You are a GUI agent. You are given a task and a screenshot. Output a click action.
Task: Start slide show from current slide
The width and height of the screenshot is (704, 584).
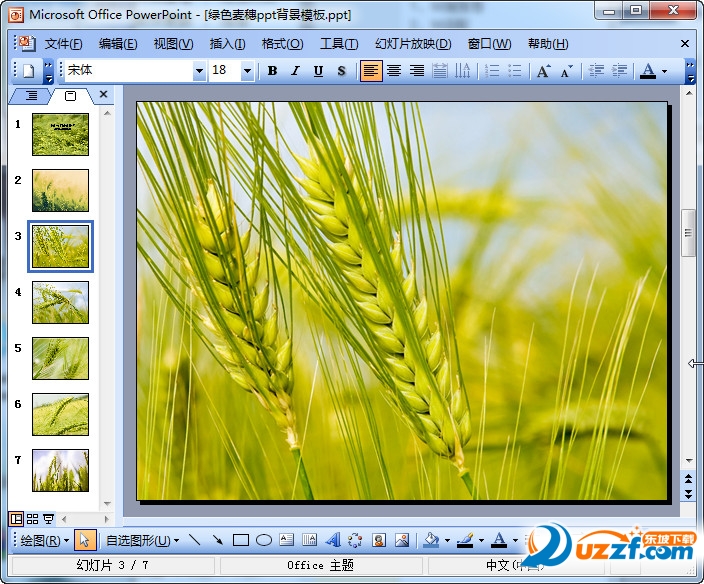(x=48, y=519)
